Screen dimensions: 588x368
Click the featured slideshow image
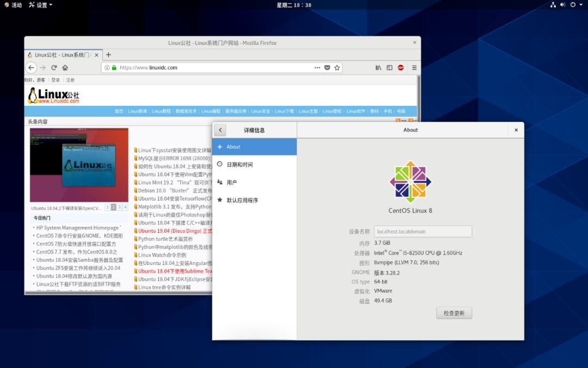79,165
